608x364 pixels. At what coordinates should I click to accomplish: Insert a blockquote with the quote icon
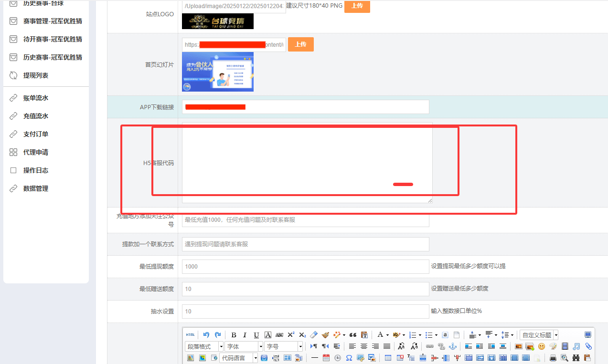(353, 335)
